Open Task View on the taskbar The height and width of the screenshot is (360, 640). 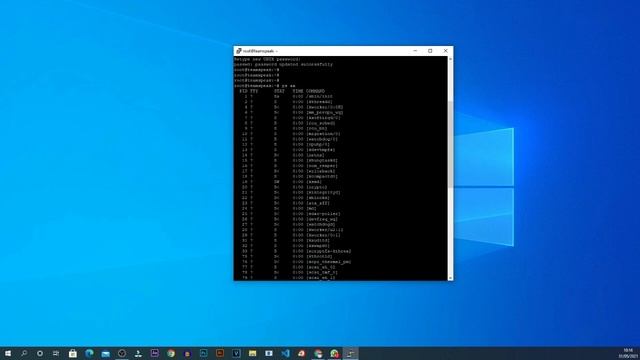coord(56,353)
